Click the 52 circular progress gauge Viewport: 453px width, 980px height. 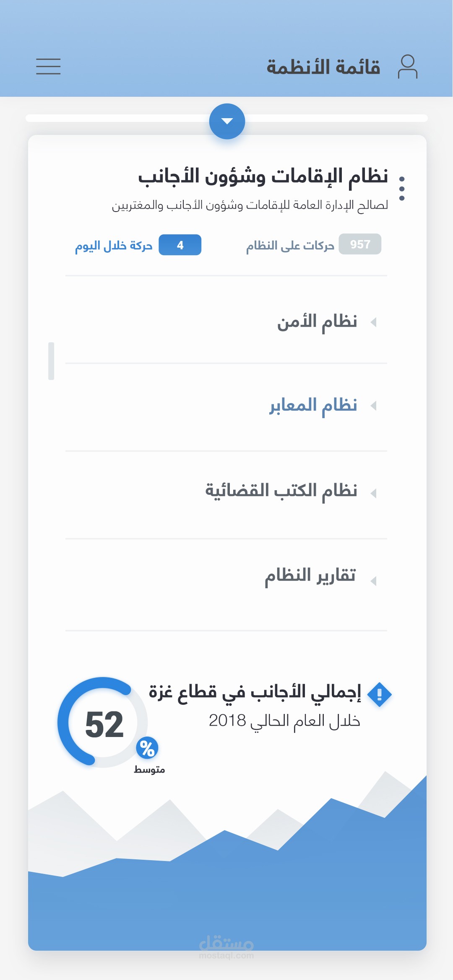coord(103,722)
